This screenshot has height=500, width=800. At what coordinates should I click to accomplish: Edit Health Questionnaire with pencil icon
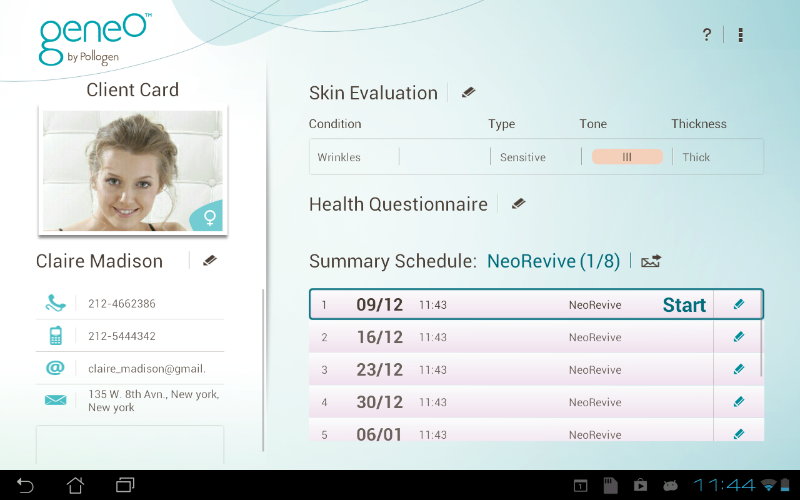(x=518, y=204)
